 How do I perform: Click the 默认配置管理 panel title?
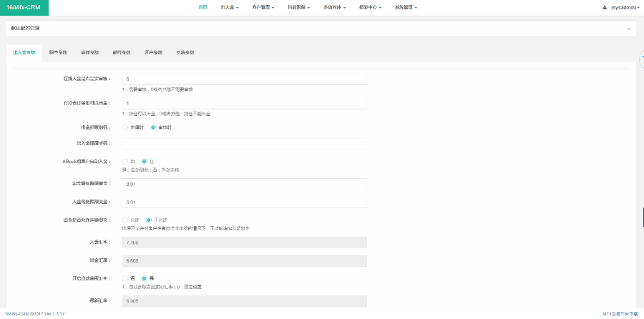point(26,29)
